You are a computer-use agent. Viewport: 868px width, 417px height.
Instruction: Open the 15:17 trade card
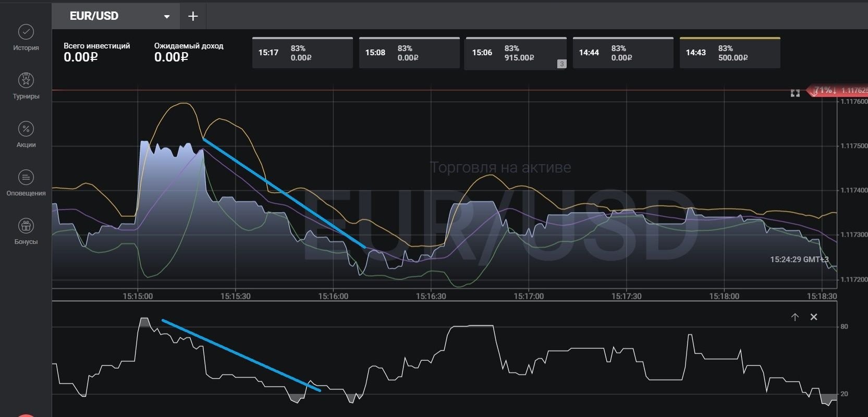point(302,53)
